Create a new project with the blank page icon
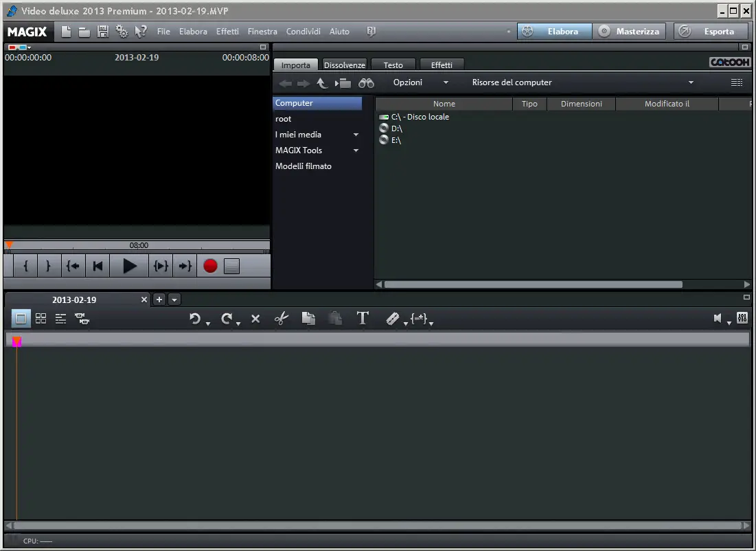 tap(66, 32)
